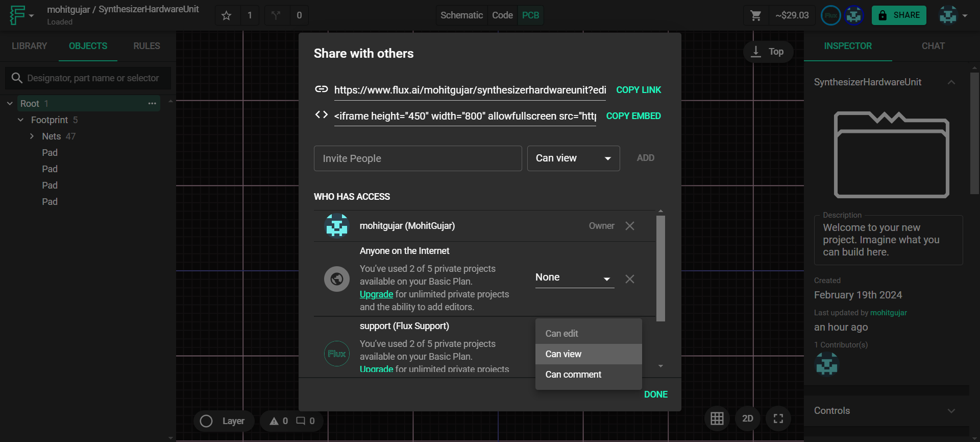
Task: Click the link chain icon in share dialog
Action: (322, 89)
